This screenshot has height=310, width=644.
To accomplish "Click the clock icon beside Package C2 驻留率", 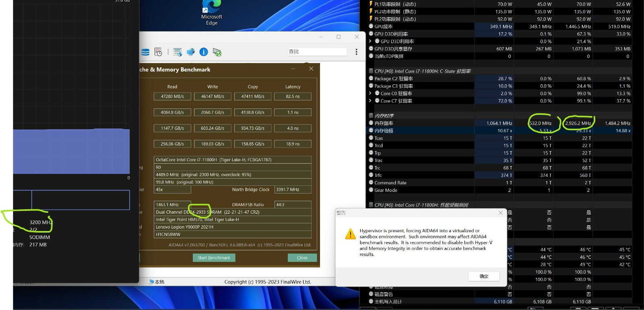I will click(371, 78).
